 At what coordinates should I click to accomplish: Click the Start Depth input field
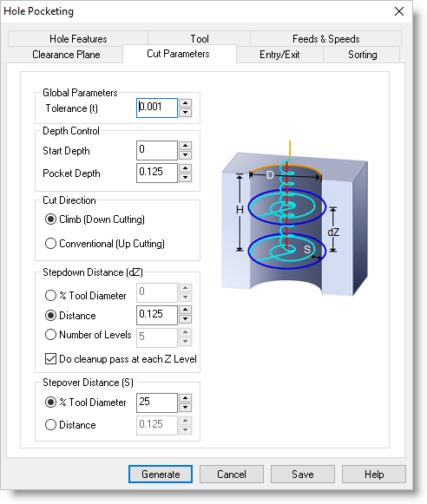pyautogui.click(x=157, y=150)
